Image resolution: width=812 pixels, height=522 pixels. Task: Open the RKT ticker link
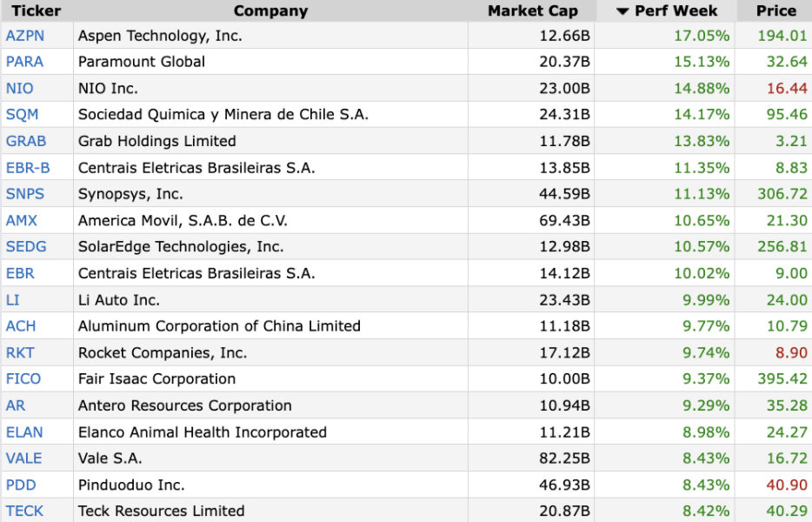tap(20, 353)
